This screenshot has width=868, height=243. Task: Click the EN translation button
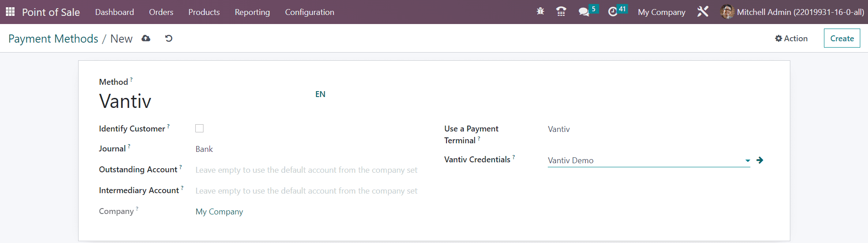(x=320, y=94)
